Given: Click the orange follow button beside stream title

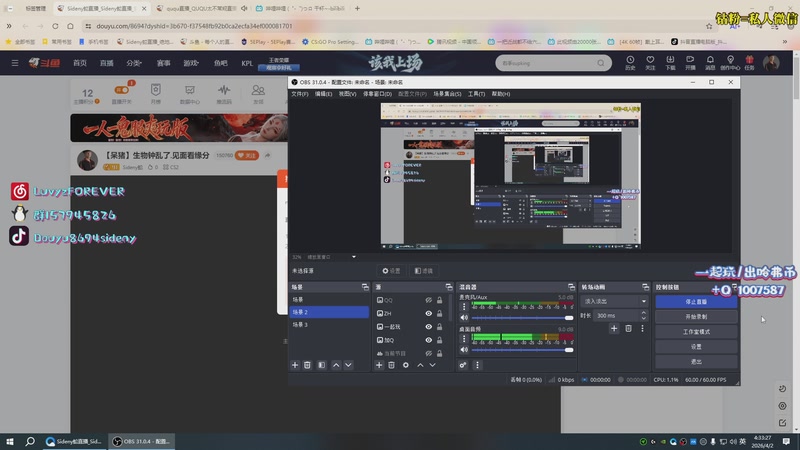Looking at the screenshot, I should tap(246, 155).
